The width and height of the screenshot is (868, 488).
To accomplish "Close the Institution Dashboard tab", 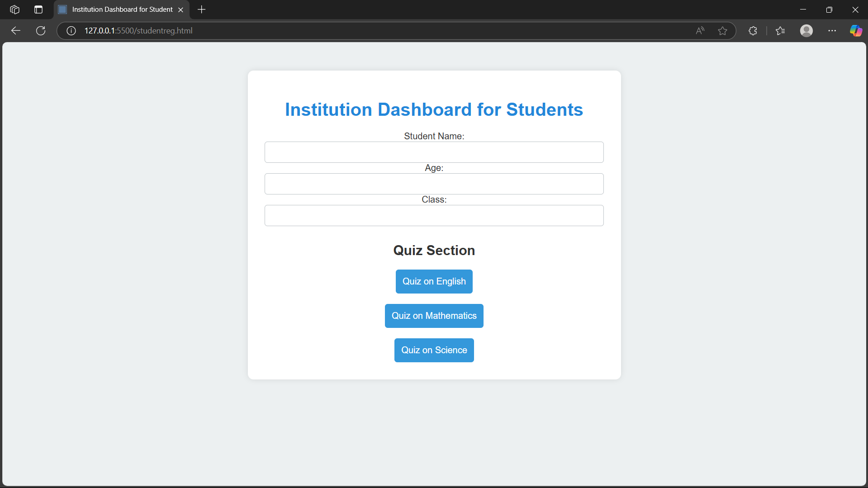I will coord(180,9).
